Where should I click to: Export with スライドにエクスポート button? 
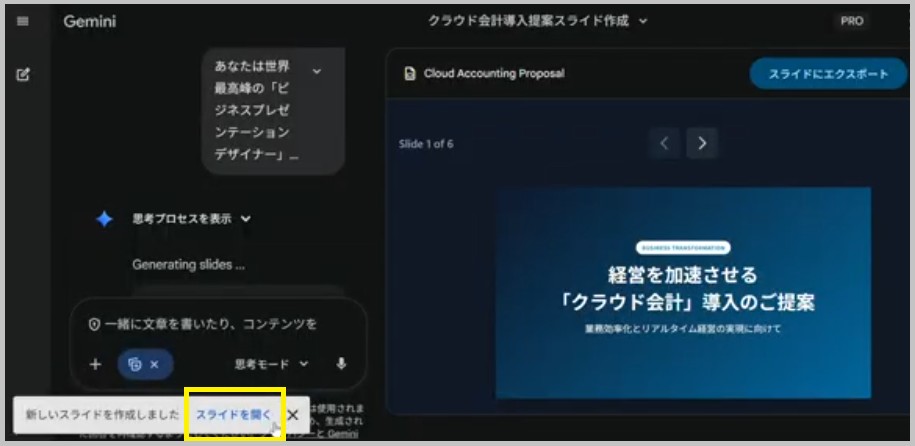point(828,74)
